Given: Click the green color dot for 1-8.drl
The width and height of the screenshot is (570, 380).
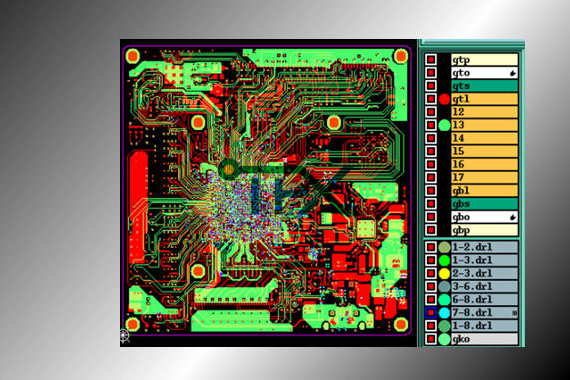Looking at the screenshot, I should click(x=444, y=326).
